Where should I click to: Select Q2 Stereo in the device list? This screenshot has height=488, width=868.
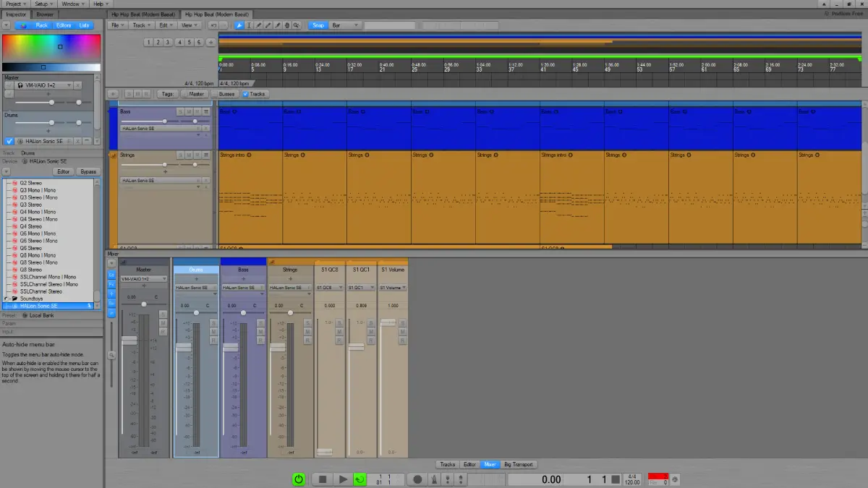click(x=30, y=183)
